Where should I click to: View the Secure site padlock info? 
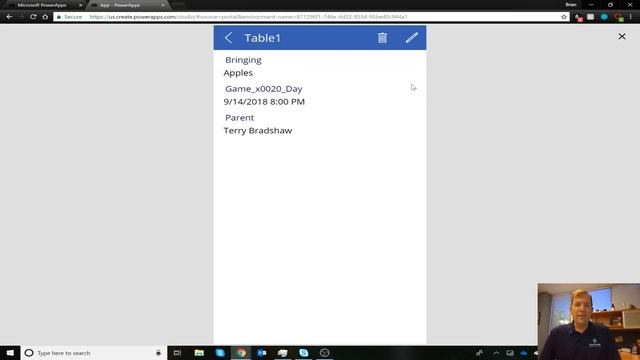[x=69, y=17]
